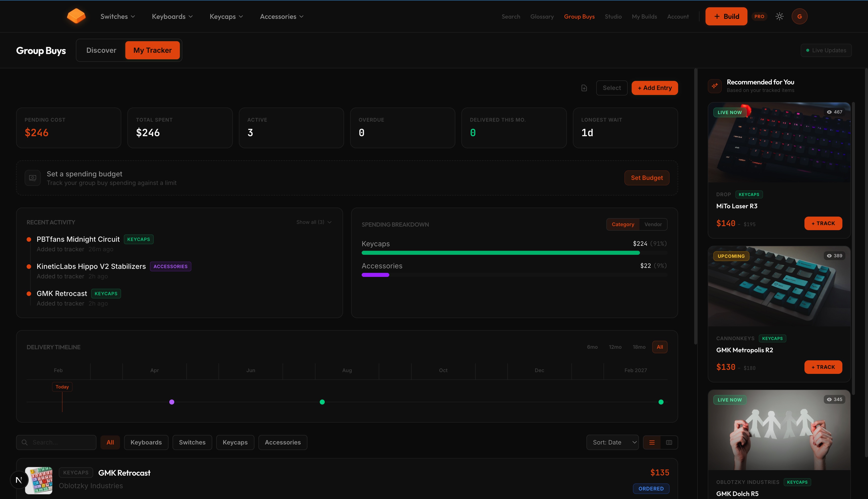Open the user avatar G icon

(799, 16)
